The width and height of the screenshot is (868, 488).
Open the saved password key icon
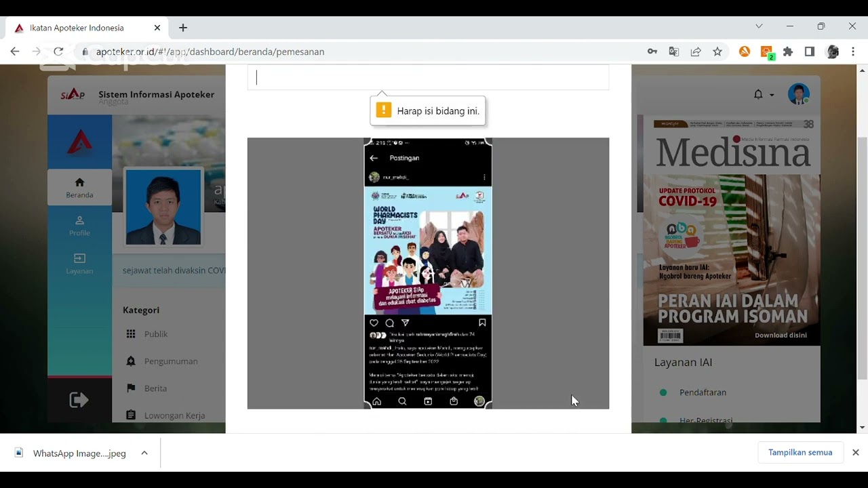click(652, 52)
